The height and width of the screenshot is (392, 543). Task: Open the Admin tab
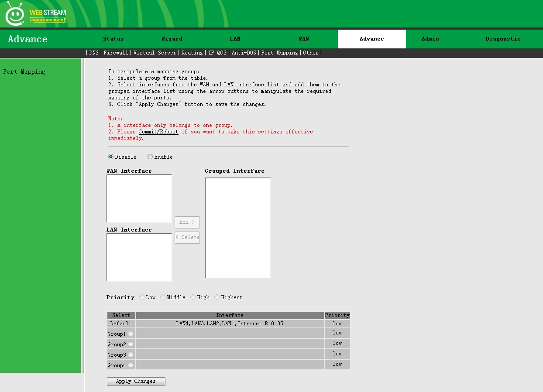[x=430, y=39]
